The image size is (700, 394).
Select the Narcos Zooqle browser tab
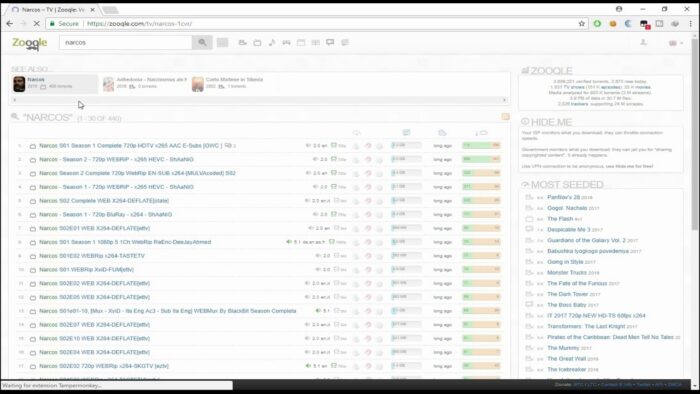[x=54, y=9]
